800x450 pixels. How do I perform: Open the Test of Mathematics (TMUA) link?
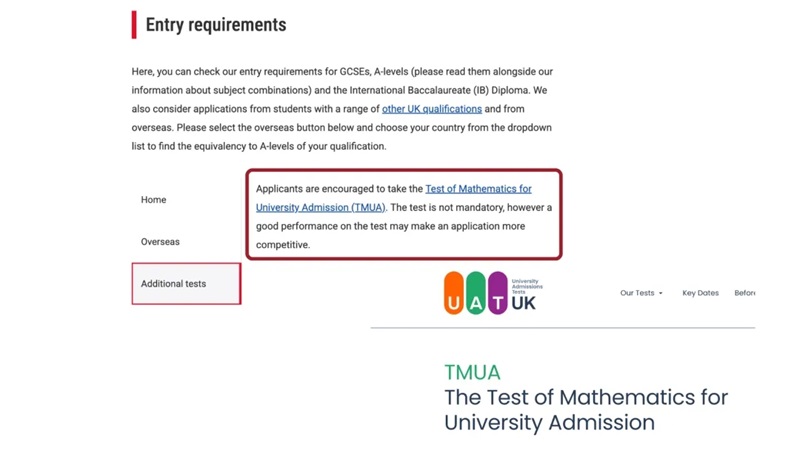pos(478,189)
